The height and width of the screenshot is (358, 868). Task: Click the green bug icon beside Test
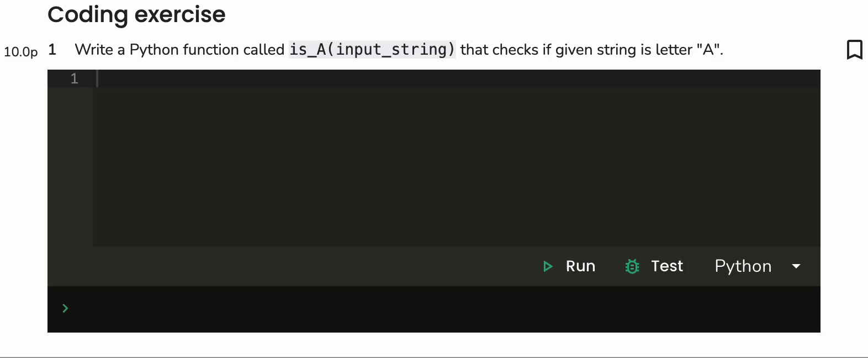pyautogui.click(x=632, y=266)
